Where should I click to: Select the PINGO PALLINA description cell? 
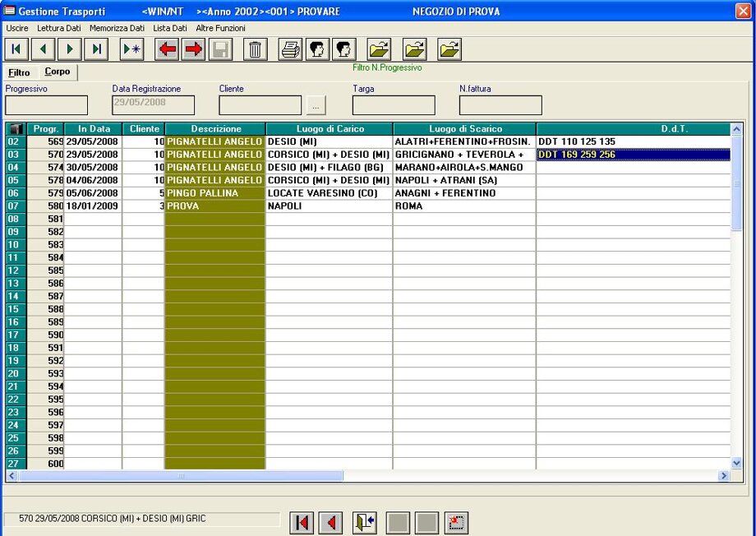coord(214,193)
